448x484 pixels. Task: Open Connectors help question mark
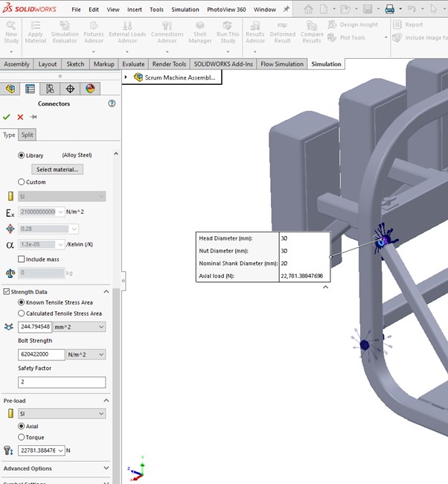pyautogui.click(x=112, y=104)
